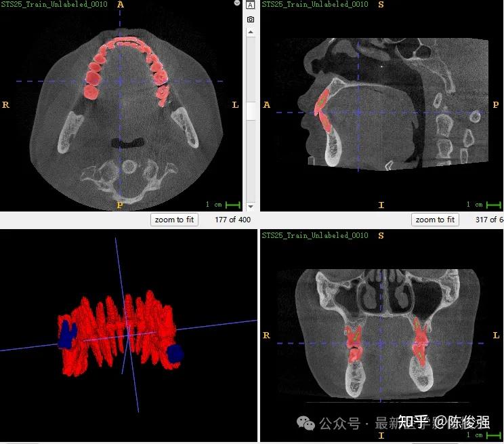Click zoom to fit under the sagittal view
504x444 pixels.
tap(435, 220)
